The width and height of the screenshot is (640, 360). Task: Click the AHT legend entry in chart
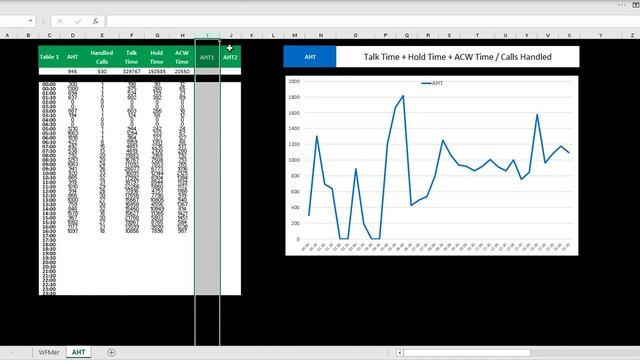coord(432,83)
